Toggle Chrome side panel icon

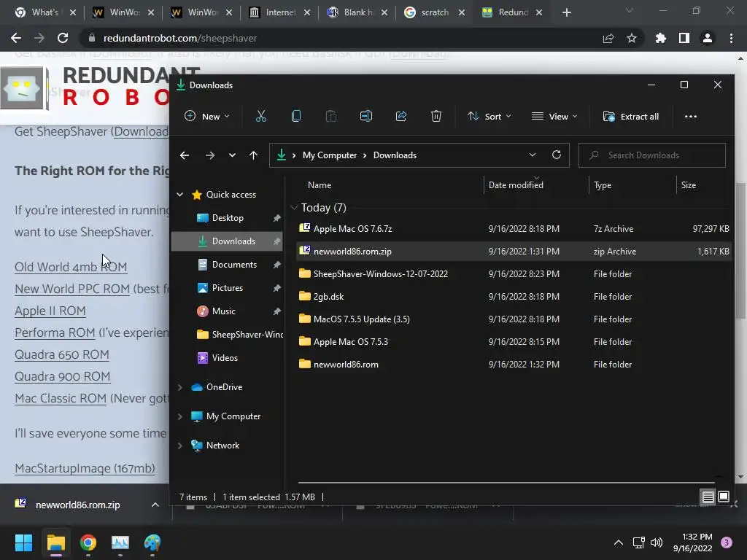[x=684, y=38]
